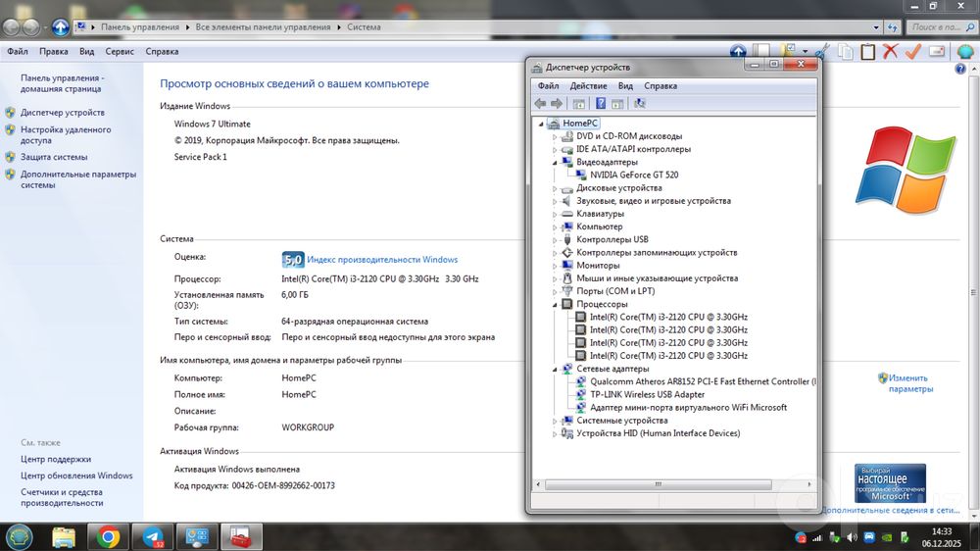Click Изменить параметры link

tap(910, 383)
